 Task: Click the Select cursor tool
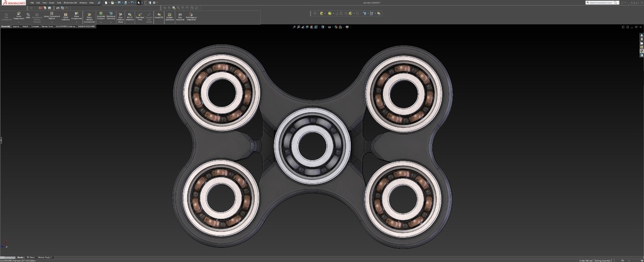(x=138, y=3)
